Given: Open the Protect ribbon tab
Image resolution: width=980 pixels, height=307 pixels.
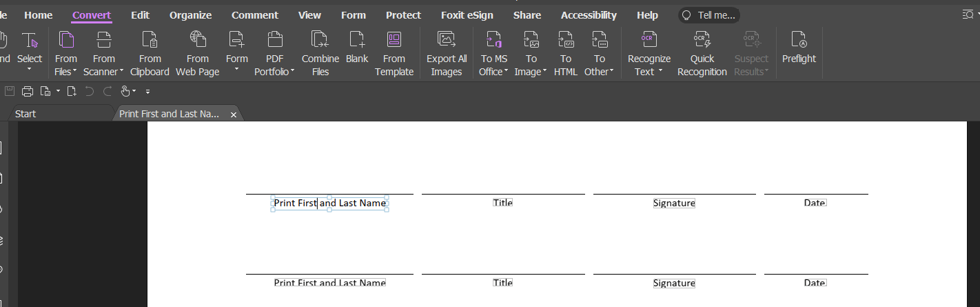Looking at the screenshot, I should pyautogui.click(x=403, y=15).
